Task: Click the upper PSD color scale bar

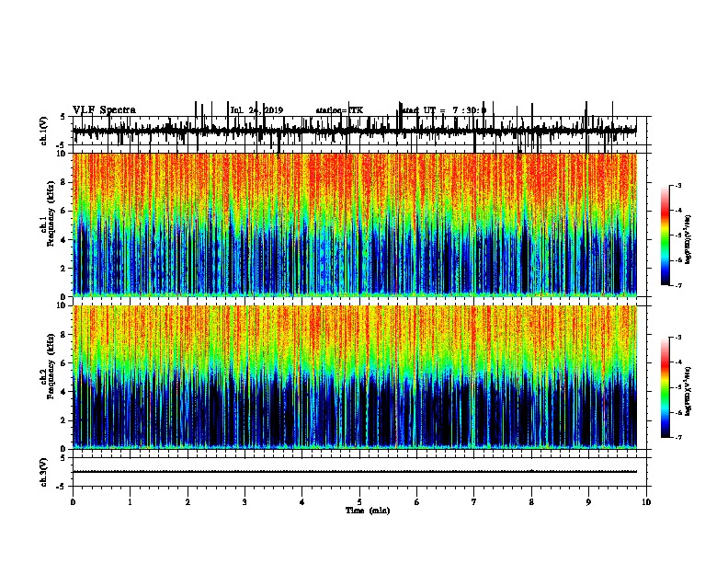Action: click(x=665, y=236)
